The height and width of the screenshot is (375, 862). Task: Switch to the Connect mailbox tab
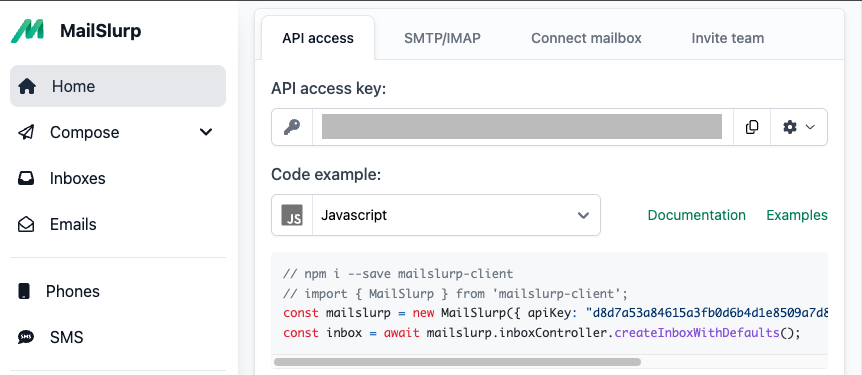[586, 38]
